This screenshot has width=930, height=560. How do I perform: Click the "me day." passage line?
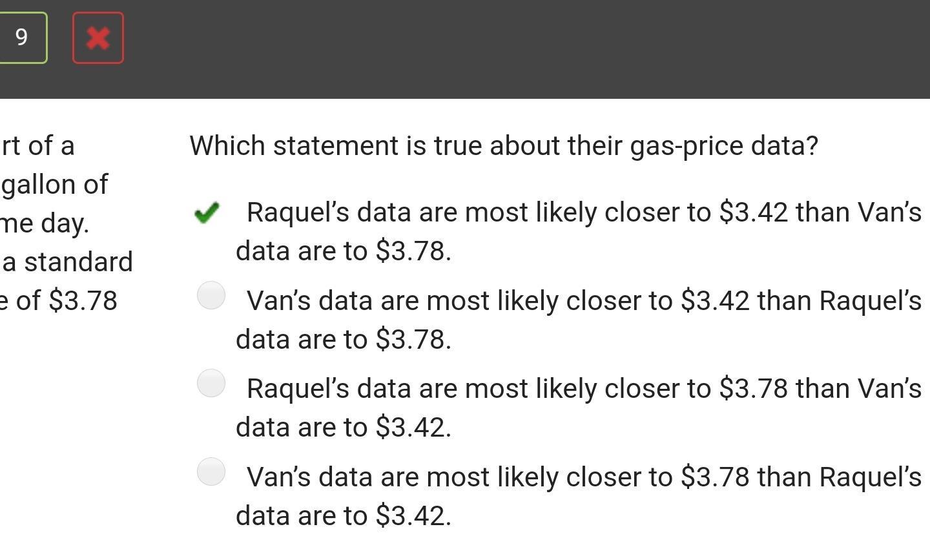(45, 223)
